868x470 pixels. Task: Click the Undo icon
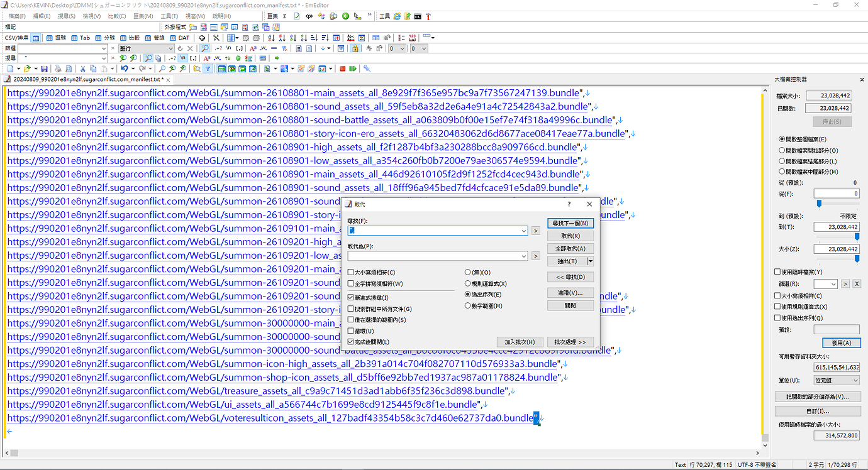click(x=124, y=68)
